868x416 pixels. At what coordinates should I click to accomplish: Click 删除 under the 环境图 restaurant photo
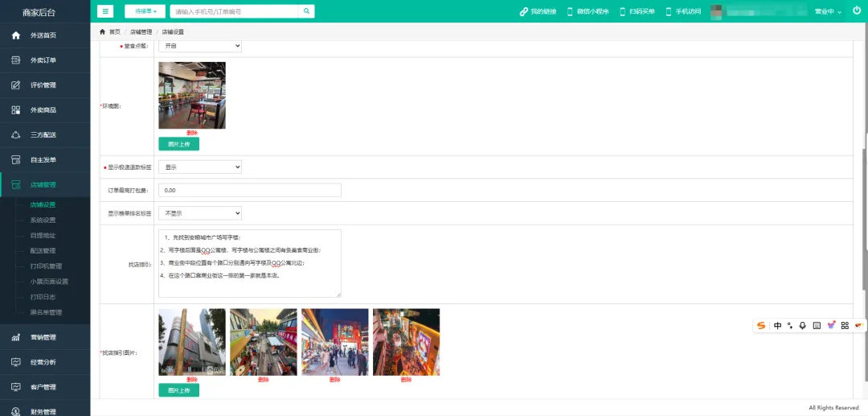[192, 133]
